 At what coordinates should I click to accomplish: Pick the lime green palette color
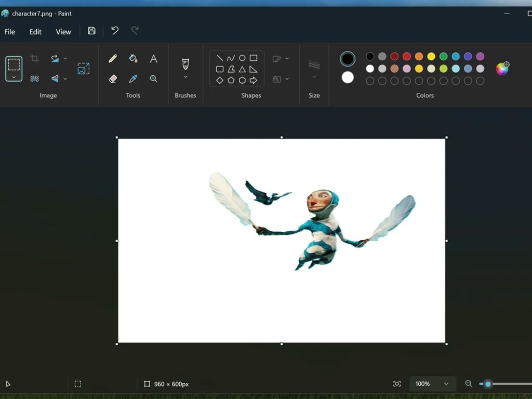click(444, 69)
